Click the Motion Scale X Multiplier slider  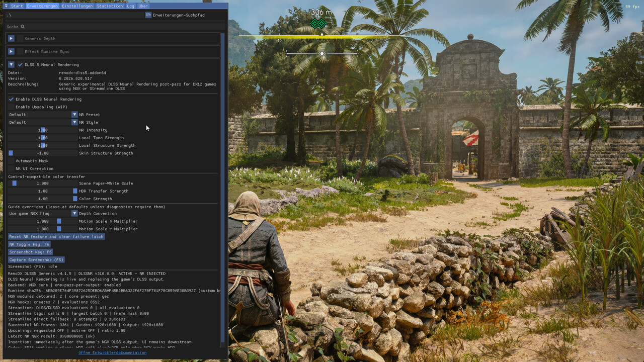click(x=43, y=221)
